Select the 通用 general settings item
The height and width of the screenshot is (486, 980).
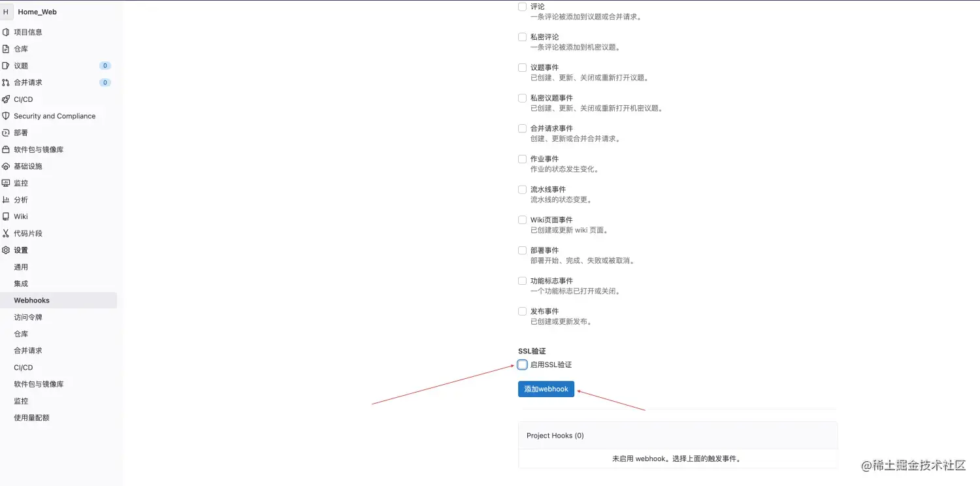pos(21,267)
